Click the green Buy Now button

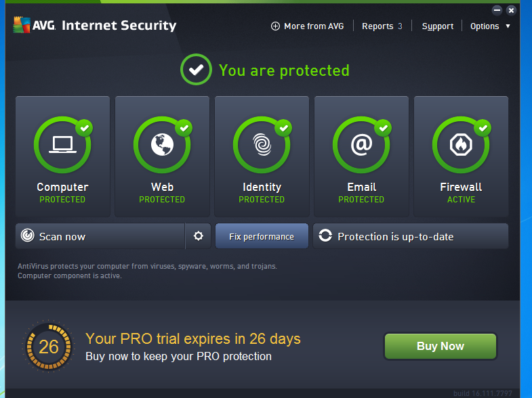click(441, 346)
